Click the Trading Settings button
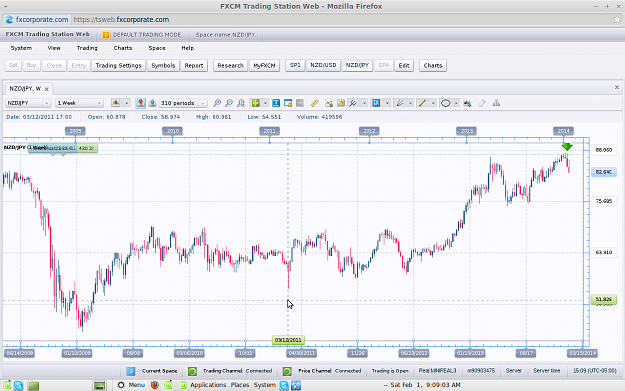 tap(118, 65)
